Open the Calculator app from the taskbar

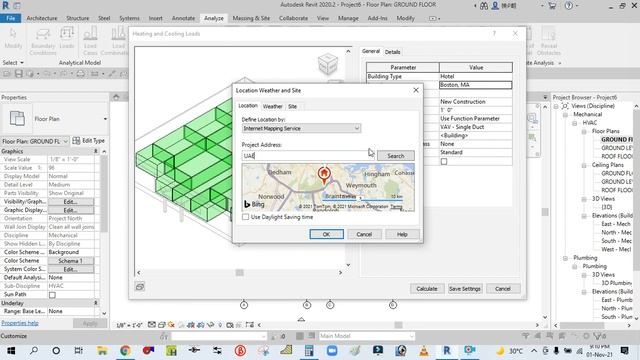pos(309,351)
